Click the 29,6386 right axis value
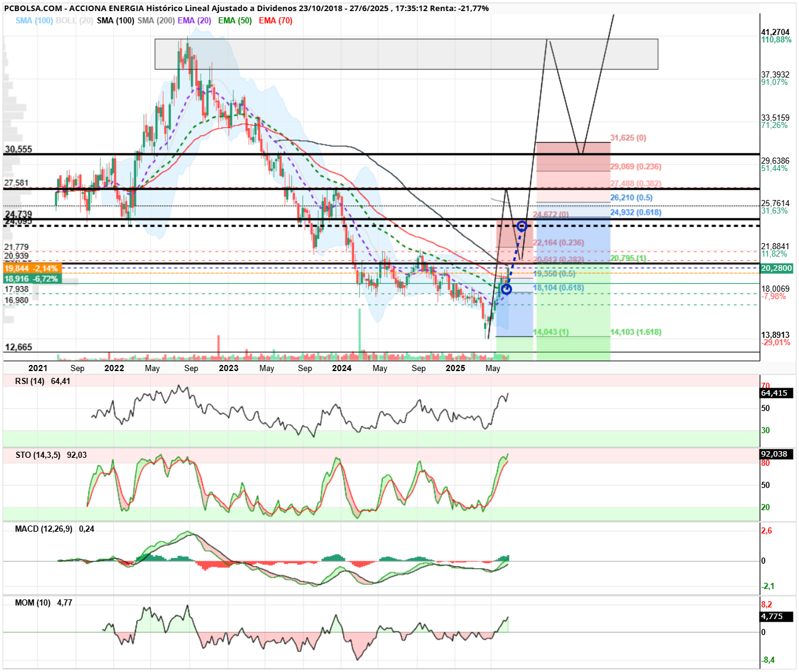This screenshot has width=799, height=672. tap(776, 161)
